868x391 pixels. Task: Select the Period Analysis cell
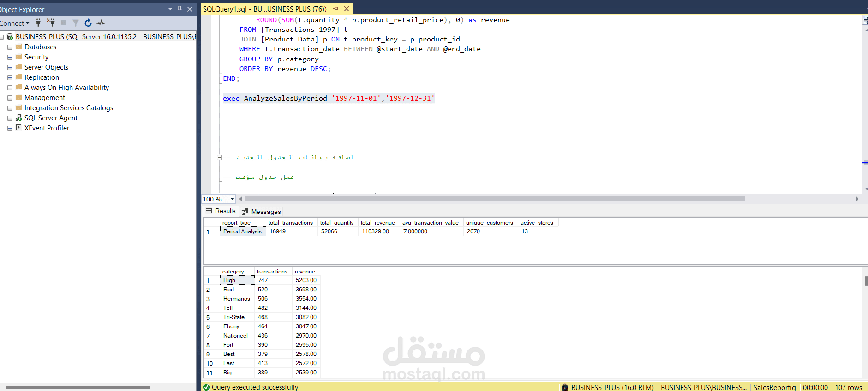(x=243, y=231)
